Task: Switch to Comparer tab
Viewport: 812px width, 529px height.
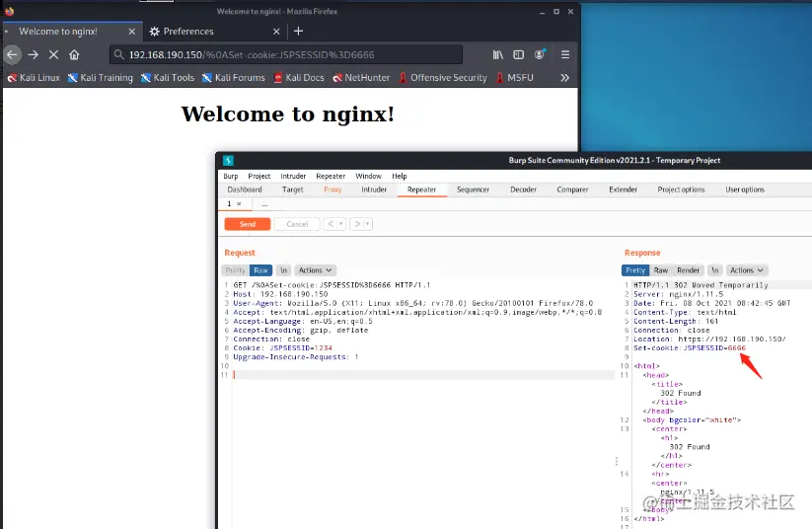Action: (x=573, y=189)
